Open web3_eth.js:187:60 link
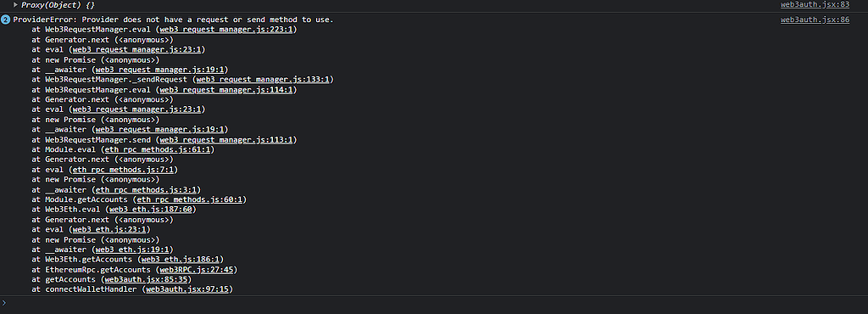Image resolution: width=868 pixels, height=314 pixels. coord(151,210)
